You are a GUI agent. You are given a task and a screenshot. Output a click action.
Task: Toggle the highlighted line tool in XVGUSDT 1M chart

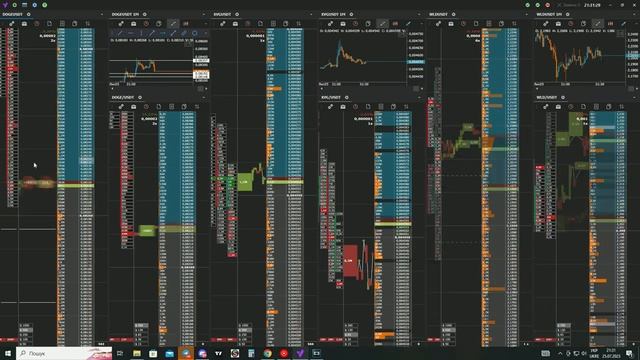382,24
